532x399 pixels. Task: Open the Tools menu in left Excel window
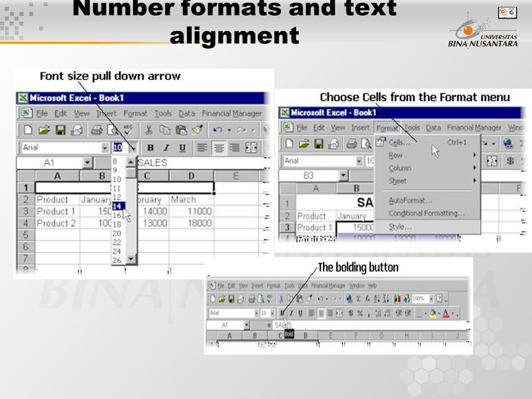pos(163,113)
